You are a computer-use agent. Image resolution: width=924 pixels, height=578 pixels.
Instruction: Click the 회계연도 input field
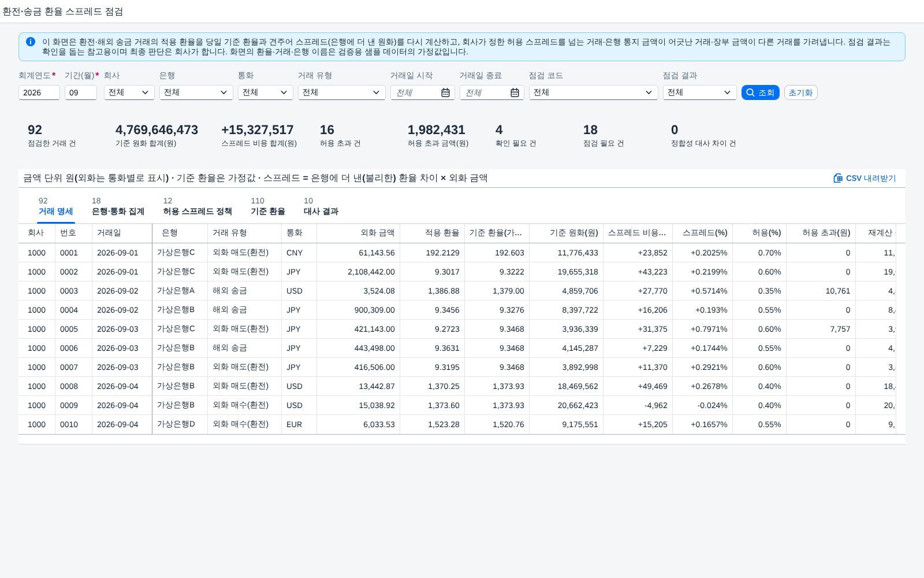tap(39, 92)
